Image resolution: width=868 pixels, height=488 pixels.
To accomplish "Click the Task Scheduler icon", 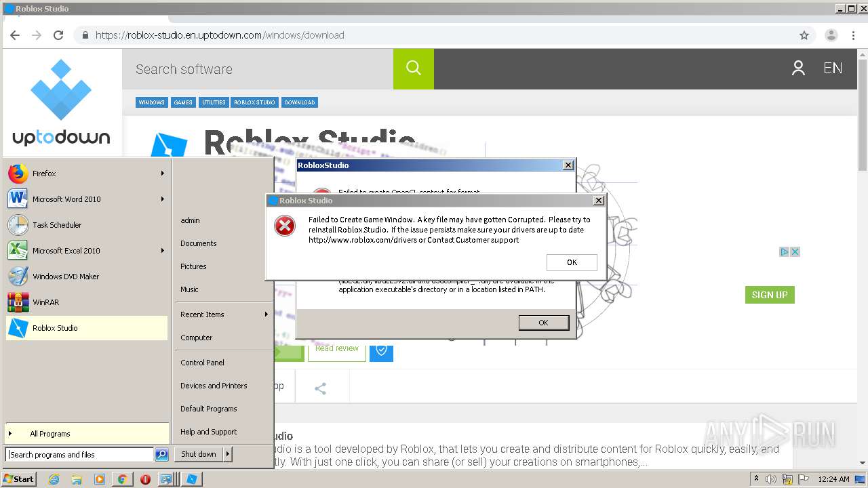I will pyautogui.click(x=18, y=225).
